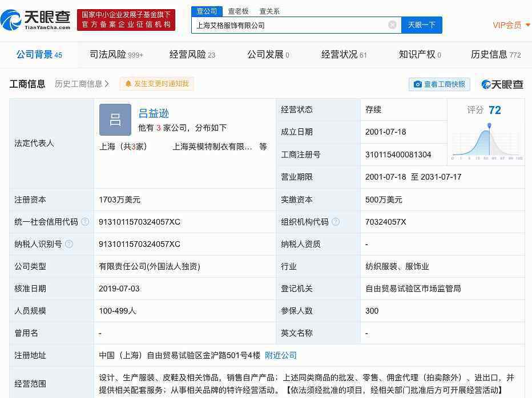The width and height of the screenshot is (532, 398).
Task: Click the 评分 72 score value
Action: [495, 110]
